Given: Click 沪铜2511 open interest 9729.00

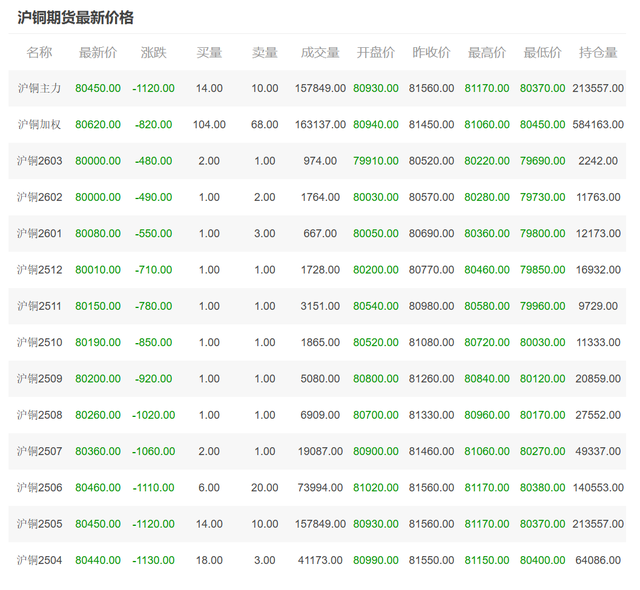Looking at the screenshot, I should coord(598,306).
